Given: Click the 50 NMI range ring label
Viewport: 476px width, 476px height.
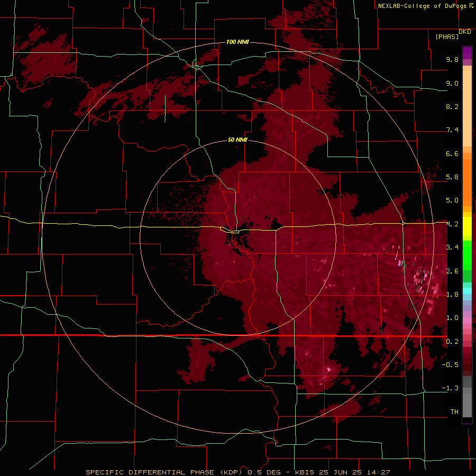Looking at the screenshot, I should pos(237,140).
